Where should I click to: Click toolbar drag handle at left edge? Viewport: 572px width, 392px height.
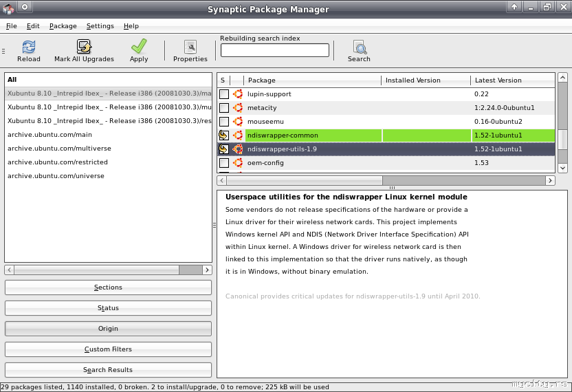(x=3, y=51)
